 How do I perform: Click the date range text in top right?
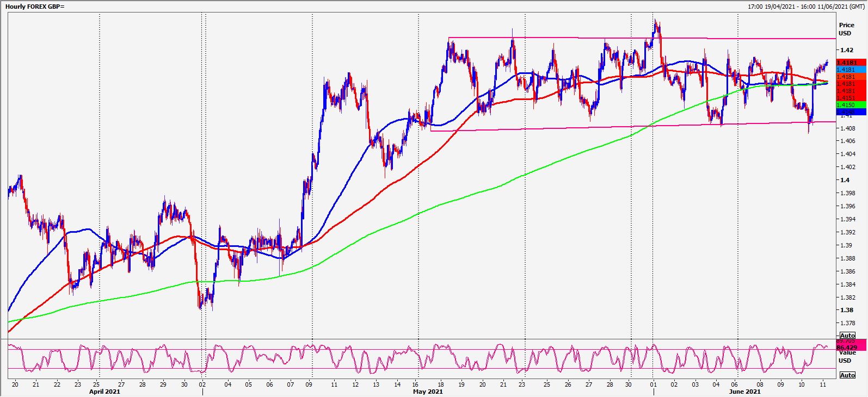(x=805, y=7)
